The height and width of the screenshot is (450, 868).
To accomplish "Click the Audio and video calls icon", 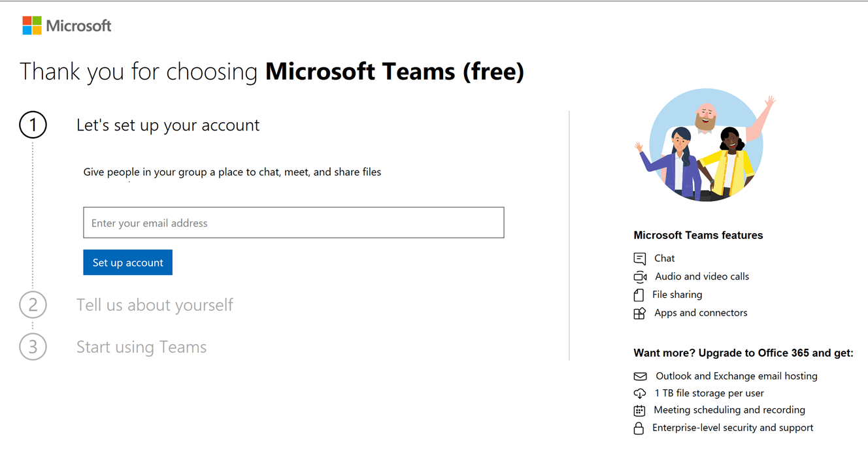I will (640, 277).
